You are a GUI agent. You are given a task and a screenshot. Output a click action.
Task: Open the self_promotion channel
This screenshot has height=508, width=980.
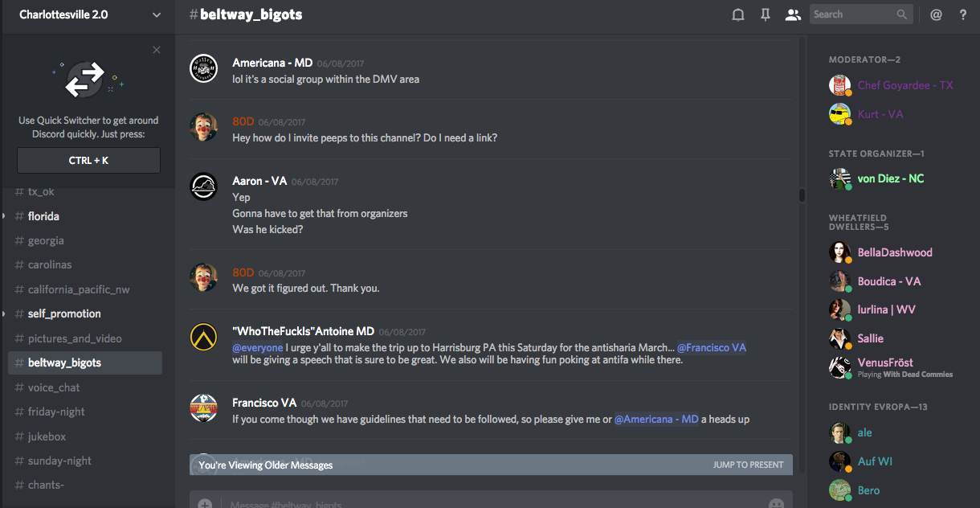tap(64, 313)
